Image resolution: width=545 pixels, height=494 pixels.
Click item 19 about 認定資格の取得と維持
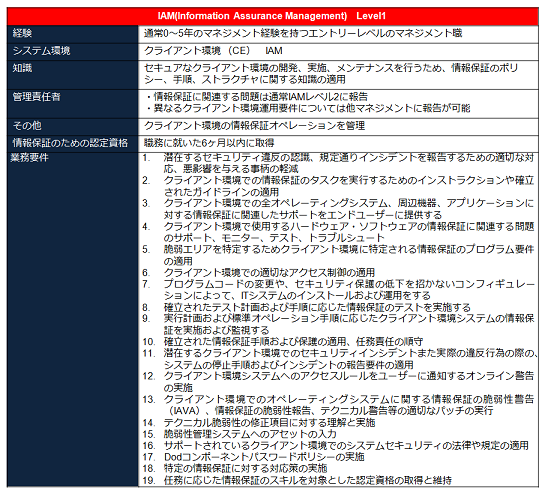point(297,480)
